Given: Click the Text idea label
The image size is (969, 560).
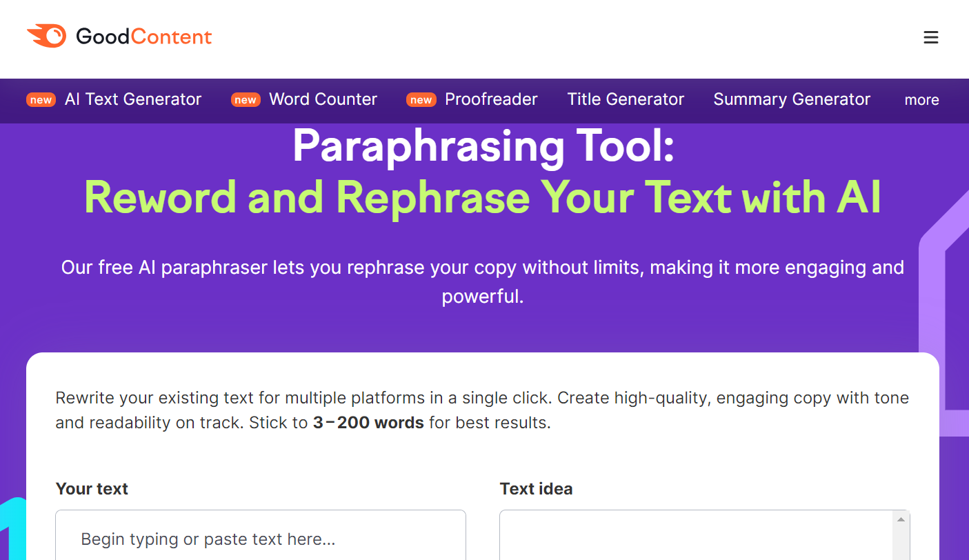Looking at the screenshot, I should tap(536, 489).
